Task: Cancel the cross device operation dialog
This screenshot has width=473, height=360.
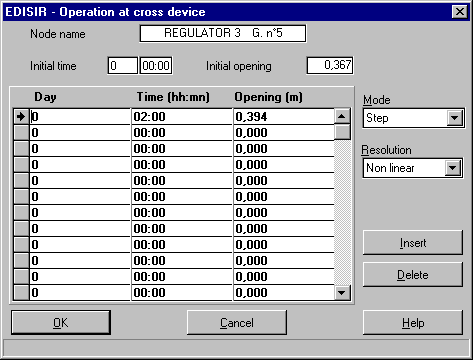Action: pos(237,323)
